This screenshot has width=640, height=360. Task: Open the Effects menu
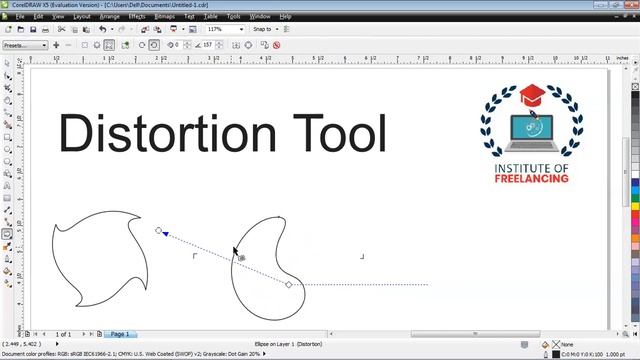[x=137, y=17]
